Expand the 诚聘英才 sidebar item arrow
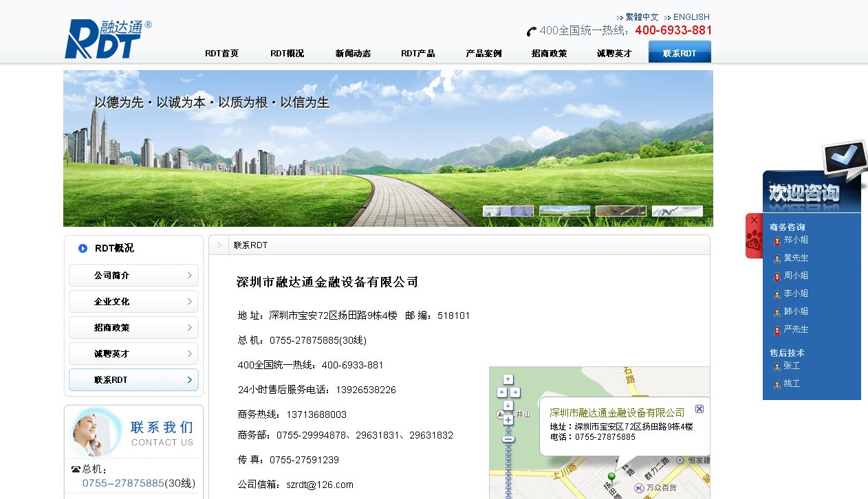This screenshot has height=499, width=868. [x=189, y=354]
